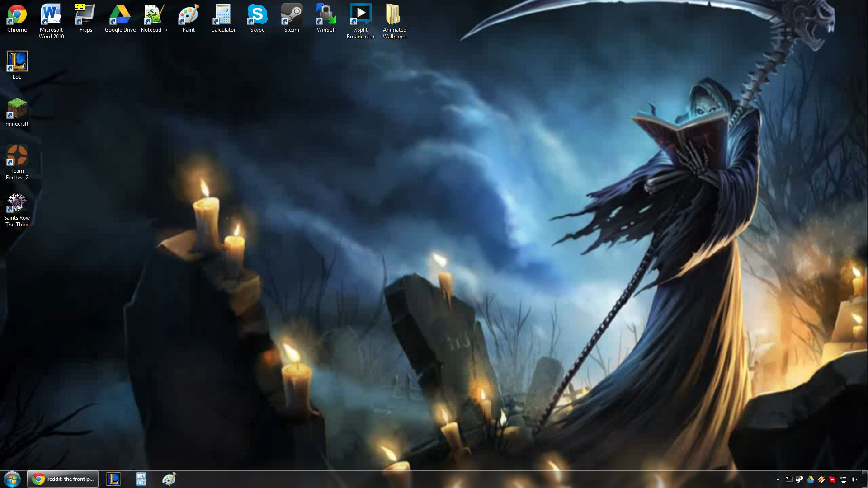Open Winamp via its tray icon
The image size is (868, 488).
click(821, 479)
